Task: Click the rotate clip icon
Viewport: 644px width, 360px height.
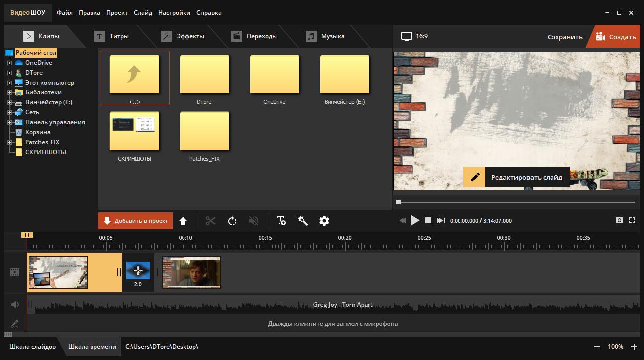Action: pyautogui.click(x=232, y=221)
